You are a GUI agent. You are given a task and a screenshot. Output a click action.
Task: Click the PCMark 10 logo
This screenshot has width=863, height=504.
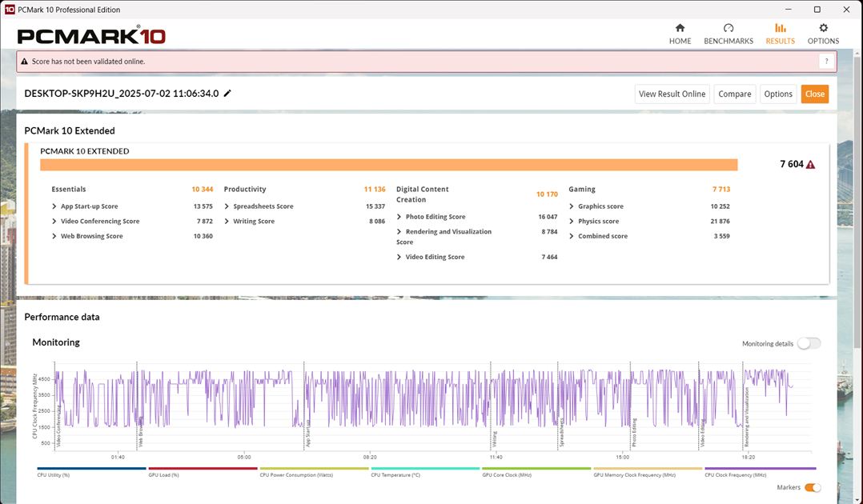(x=91, y=36)
